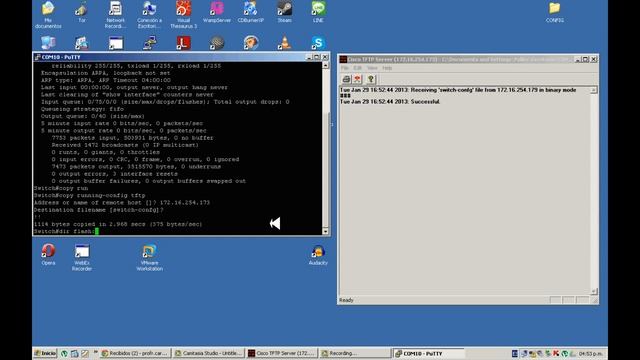This screenshot has height=360, width=640.
Task: Open the Help menu in TFTP Server
Action: click(387, 68)
